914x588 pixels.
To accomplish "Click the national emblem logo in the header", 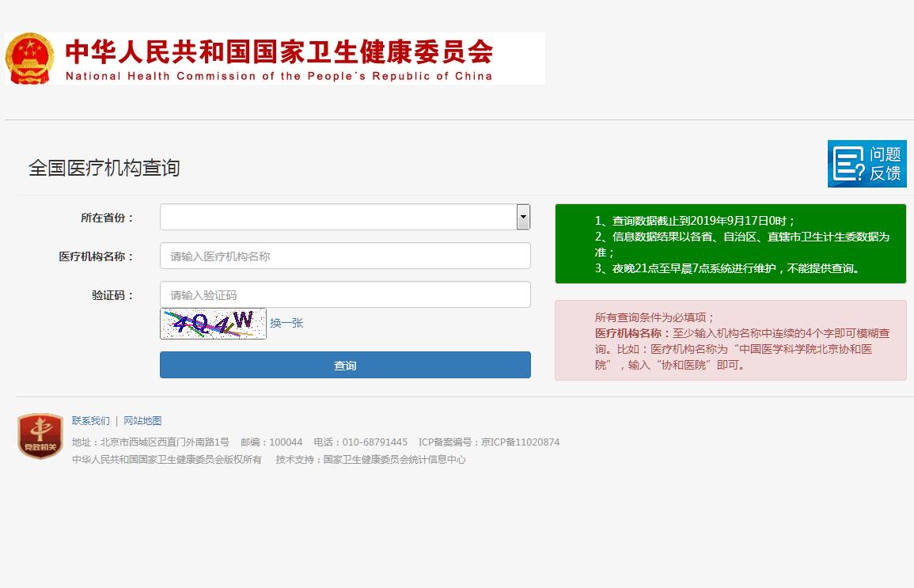I will [x=30, y=59].
